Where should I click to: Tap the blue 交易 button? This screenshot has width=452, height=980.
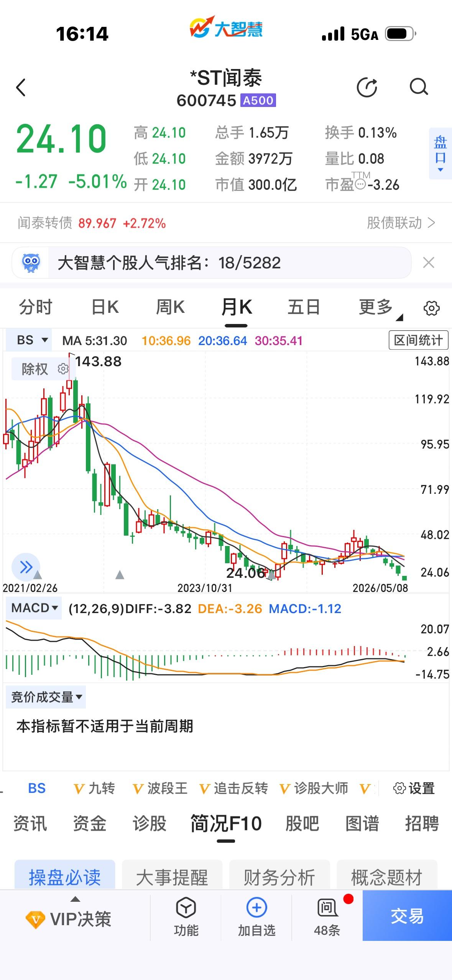click(407, 916)
